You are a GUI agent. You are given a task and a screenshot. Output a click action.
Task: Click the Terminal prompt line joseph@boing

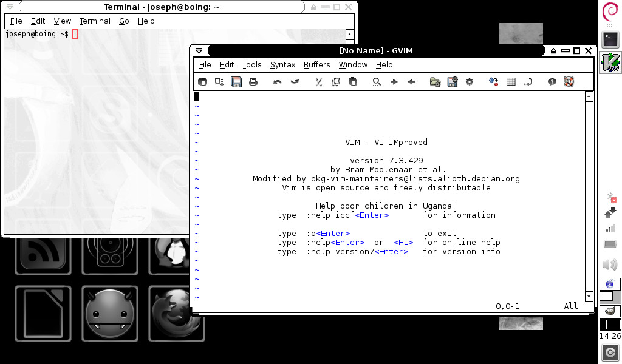pyautogui.click(x=37, y=34)
